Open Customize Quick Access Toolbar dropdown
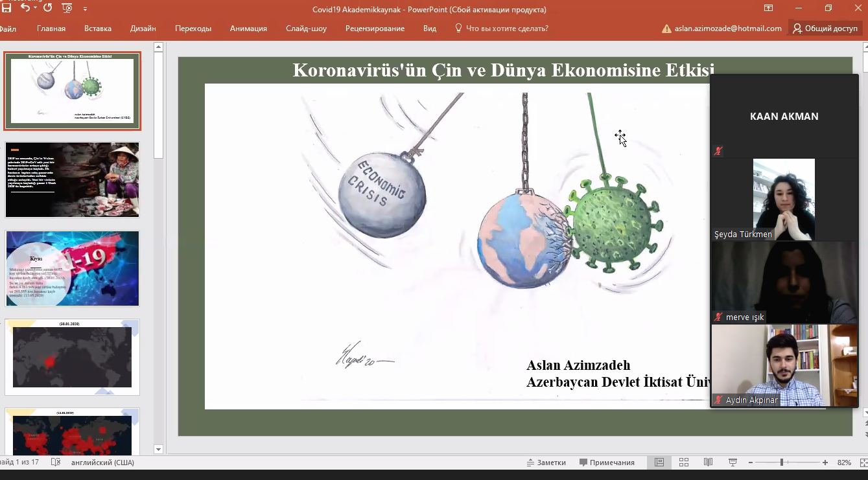The width and height of the screenshot is (868, 480). click(86, 9)
